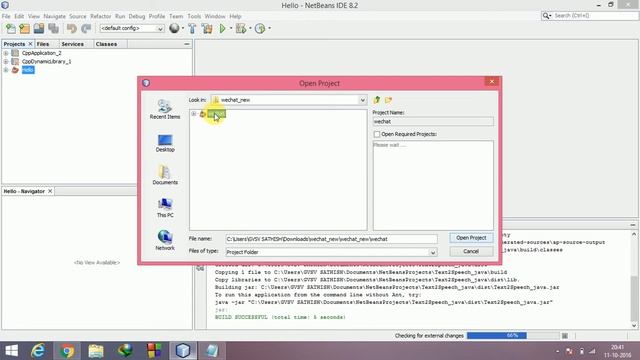
Task: Click the Cancel button in dialog
Action: [471, 251]
